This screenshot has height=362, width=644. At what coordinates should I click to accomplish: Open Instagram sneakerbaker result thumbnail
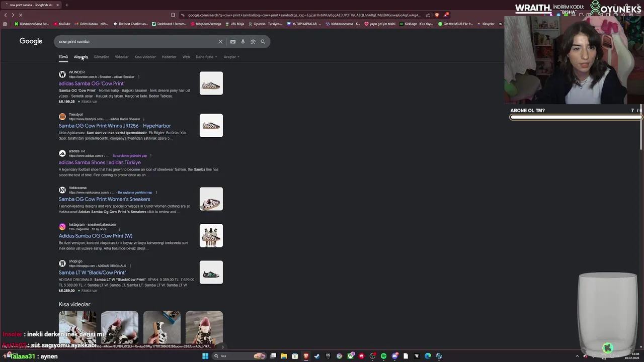click(x=211, y=236)
